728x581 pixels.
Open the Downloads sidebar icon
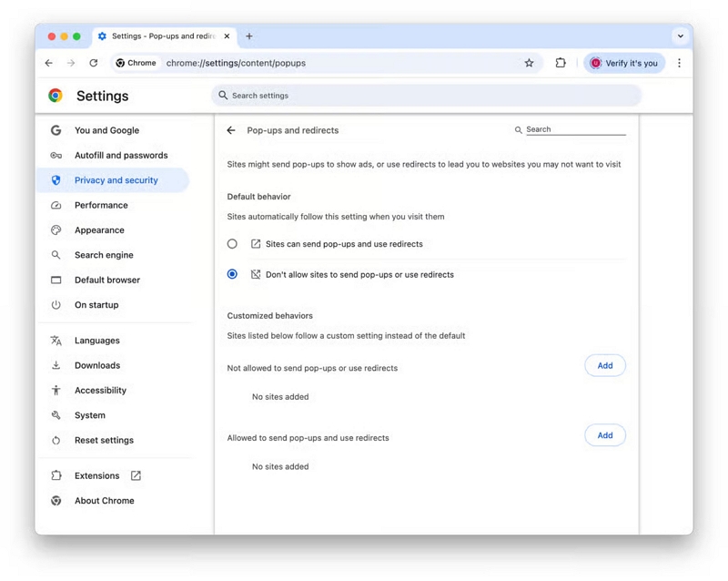click(56, 365)
